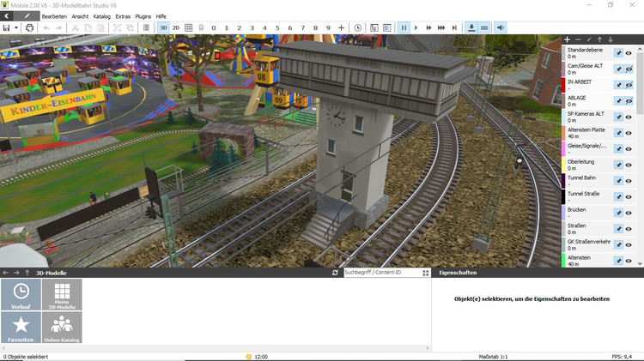Open Meine 3D-Modelle tile
This screenshot has width=644, height=361.
[x=62, y=294]
